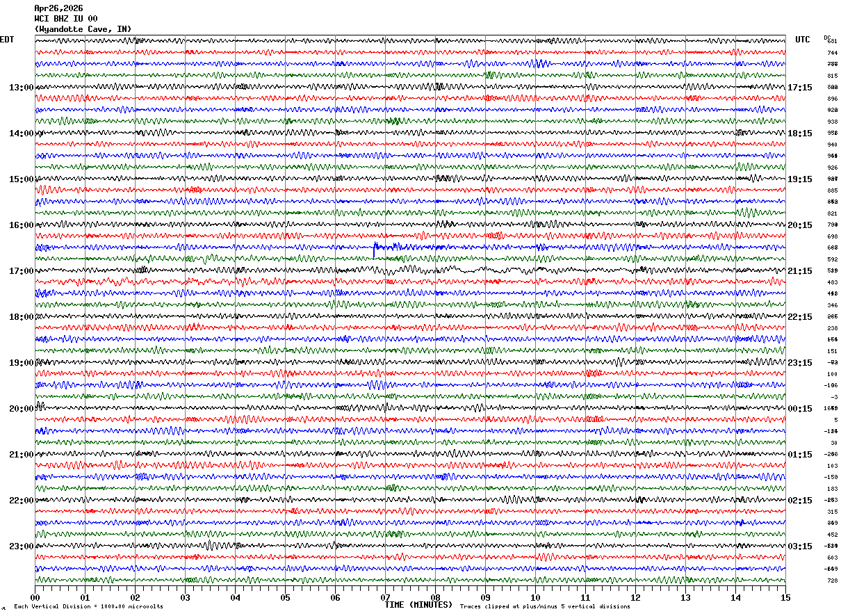Click the DC offset value 926
This screenshot has height=616, width=841.
point(832,168)
